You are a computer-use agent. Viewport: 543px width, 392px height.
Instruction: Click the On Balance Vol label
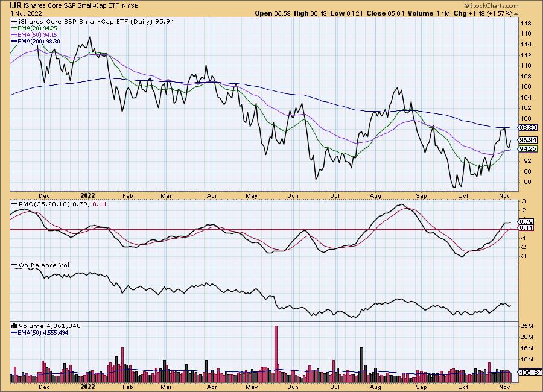41,265
